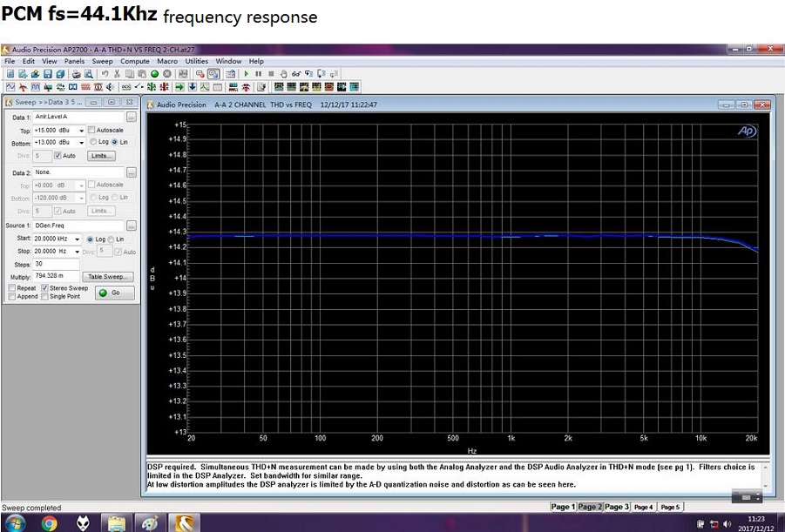Click the Steps input field showing 30
Screen dimensions: 785x532
[57, 264]
